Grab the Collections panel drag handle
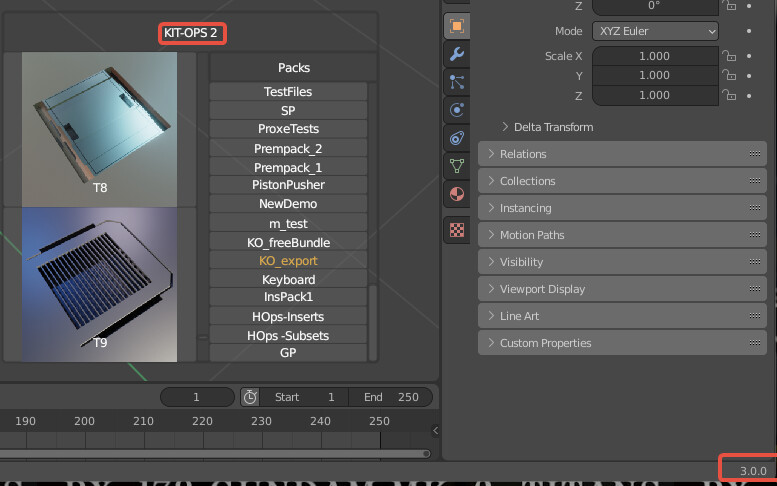The width and height of the screenshot is (777, 486). click(755, 181)
